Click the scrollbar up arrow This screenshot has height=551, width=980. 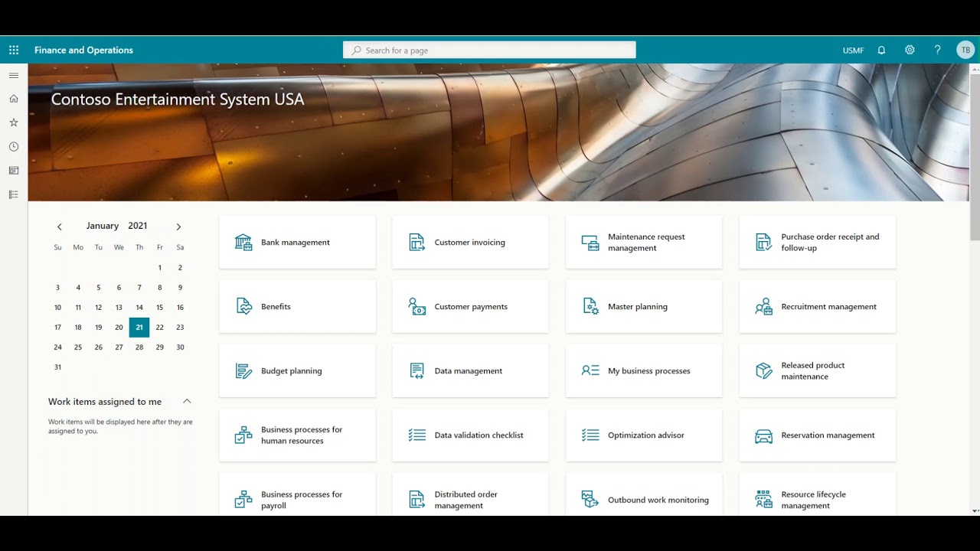(975, 68)
